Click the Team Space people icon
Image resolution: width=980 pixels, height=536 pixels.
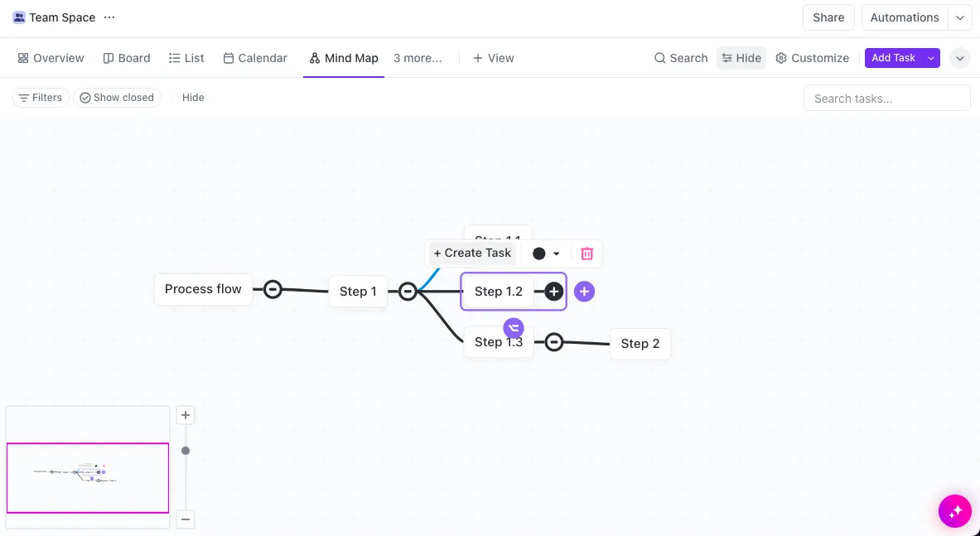coord(19,17)
